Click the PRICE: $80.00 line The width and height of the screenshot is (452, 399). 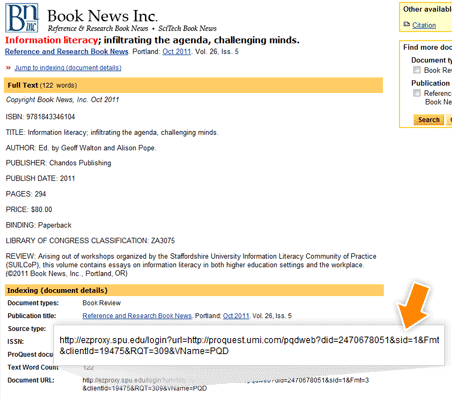[29, 209]
